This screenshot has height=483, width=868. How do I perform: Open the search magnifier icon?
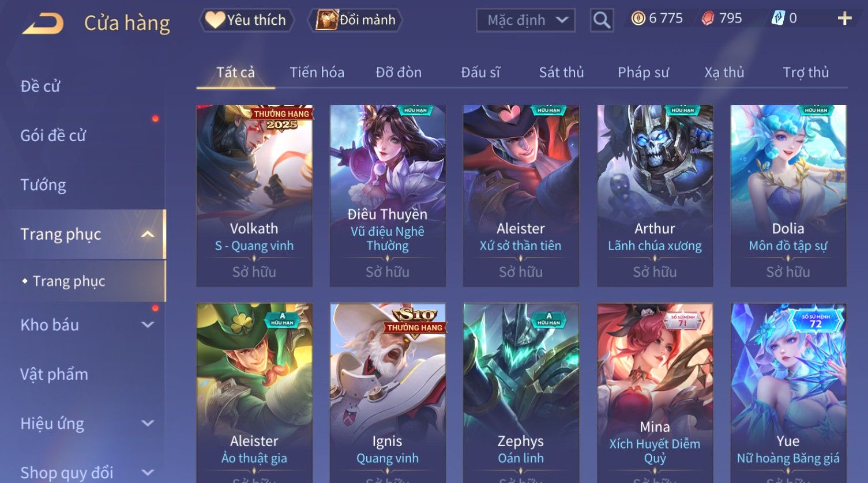[x=602, y=20]
